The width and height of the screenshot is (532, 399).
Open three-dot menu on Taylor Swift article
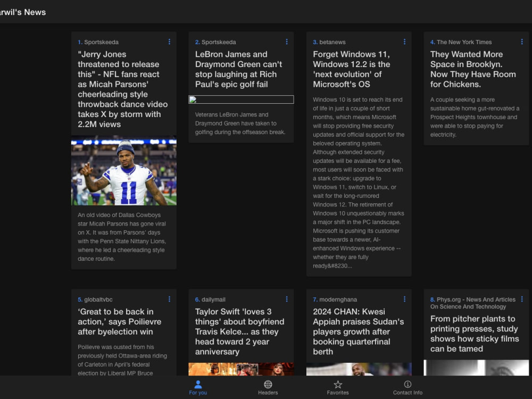pos(287,299)
